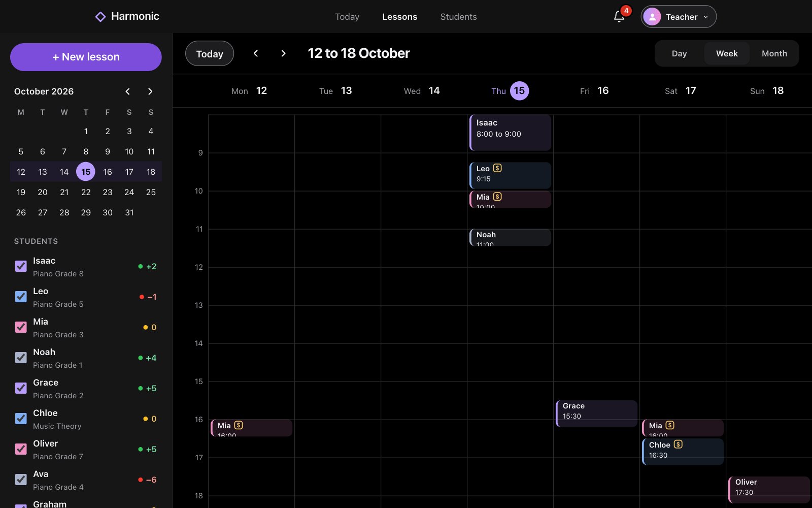Uncheck Leo's student checkbox

click(x=21, y=297)
